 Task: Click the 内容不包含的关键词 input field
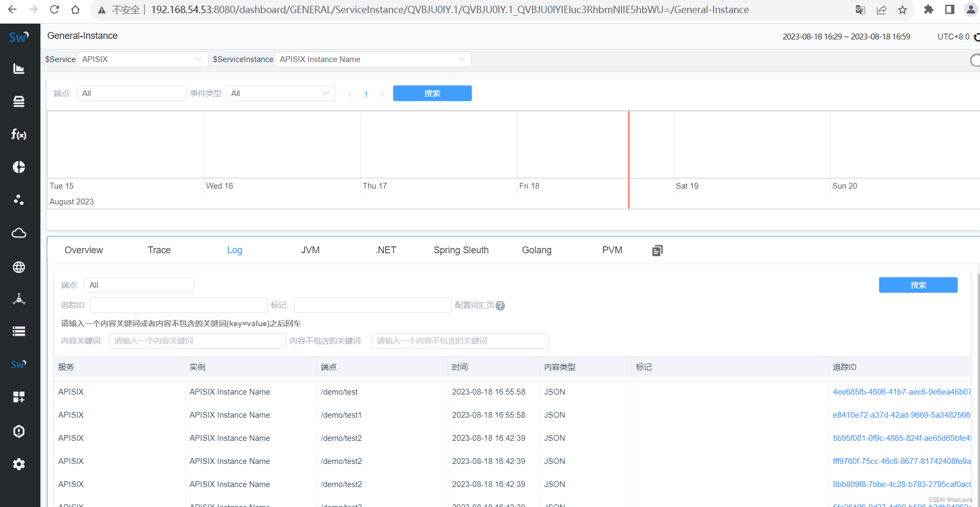[x=460, y=341]
